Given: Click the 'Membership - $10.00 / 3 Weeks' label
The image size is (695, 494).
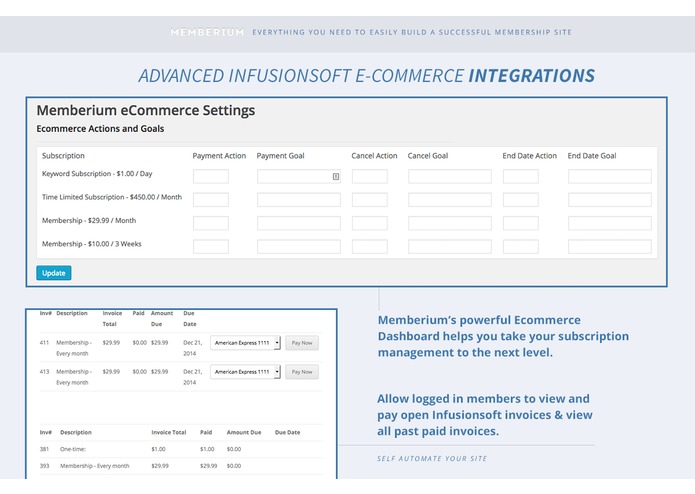Looking at the screenshot, I should tap(91, 244).
